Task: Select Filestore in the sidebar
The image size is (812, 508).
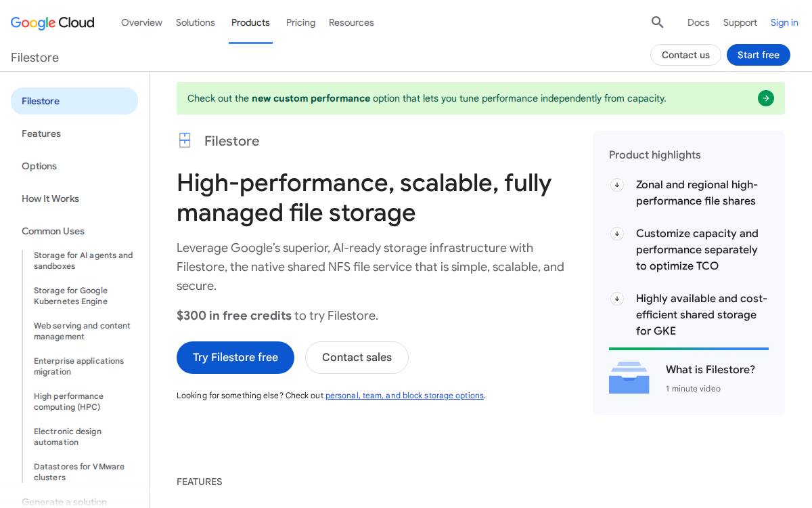Action: [x=74, y=101]
